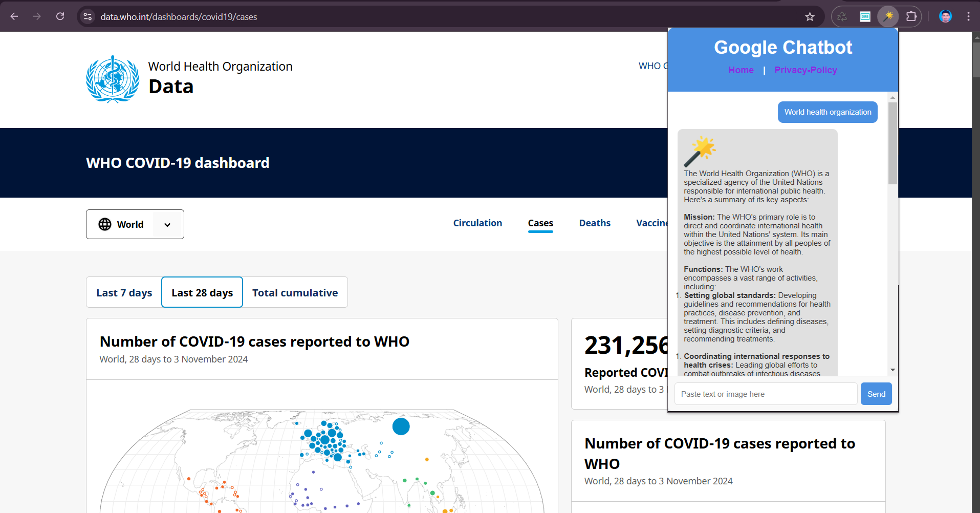Screen dimensions: 980x513
Task: Open site information icon in address bar
Action: (x=88, y=16)
